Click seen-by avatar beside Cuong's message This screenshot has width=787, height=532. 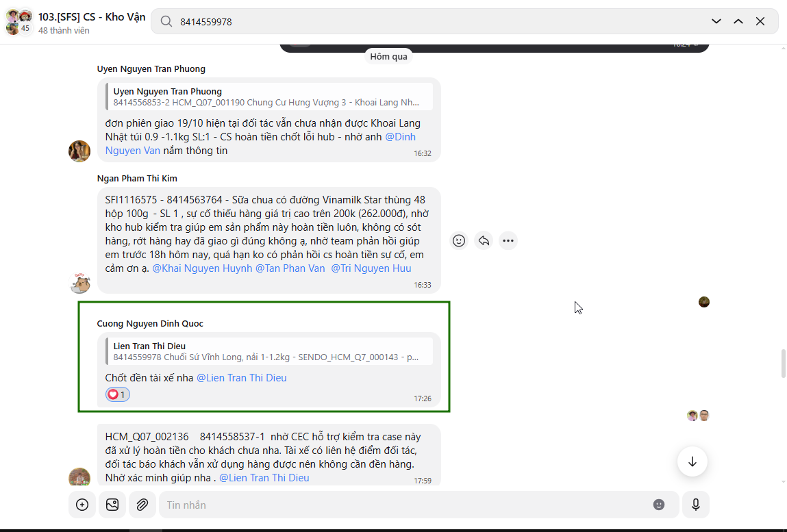[704, 302]
